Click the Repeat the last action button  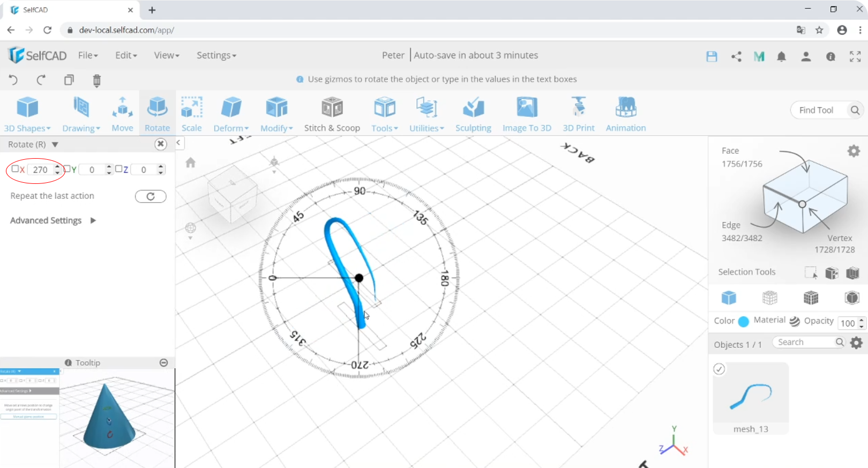(151, 196)
